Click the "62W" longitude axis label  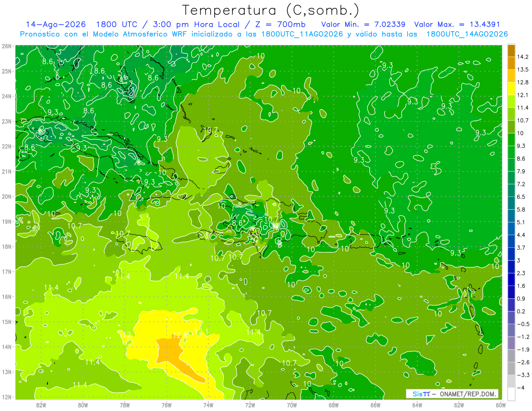coord(459,405)
